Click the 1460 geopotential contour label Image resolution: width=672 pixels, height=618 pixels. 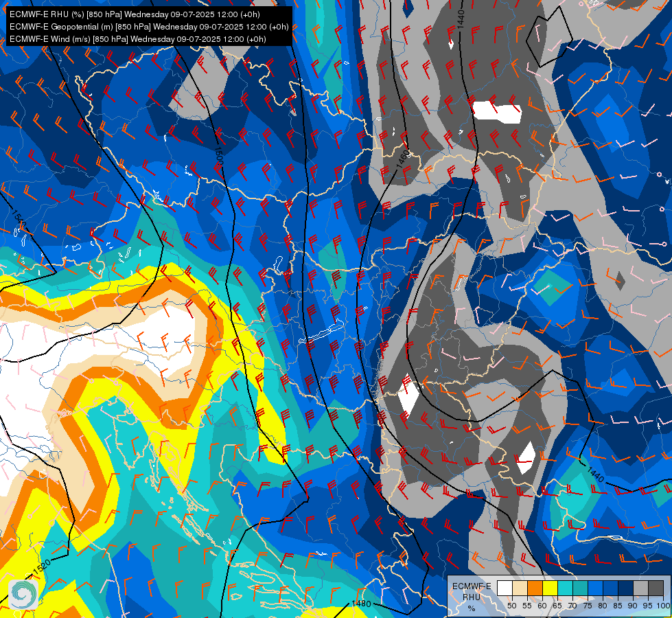402,159
